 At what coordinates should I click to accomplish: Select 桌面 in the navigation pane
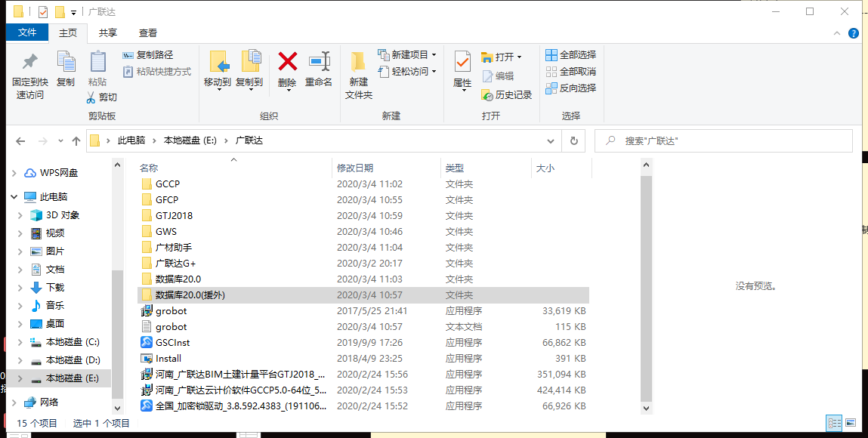(x=55, y=323)
